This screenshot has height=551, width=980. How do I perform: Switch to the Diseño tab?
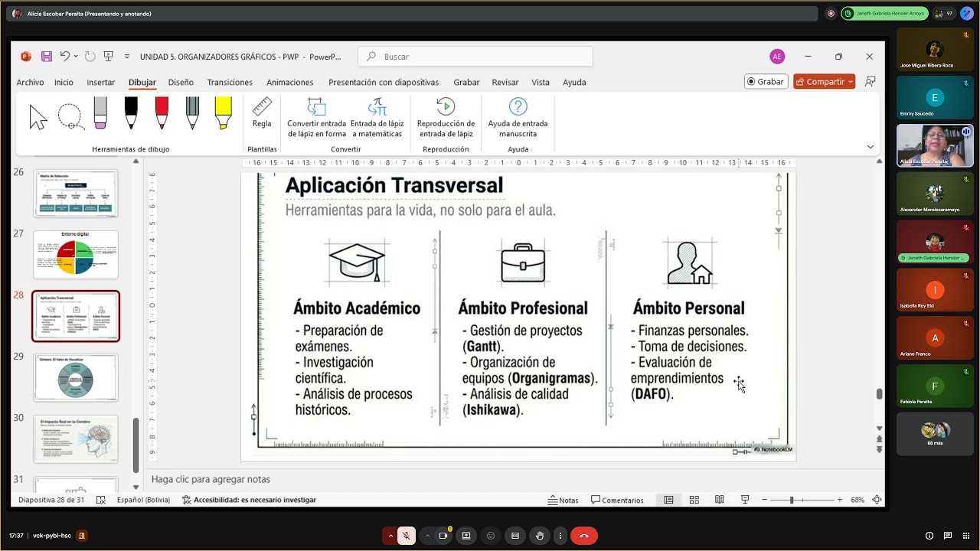coord(181,82)
